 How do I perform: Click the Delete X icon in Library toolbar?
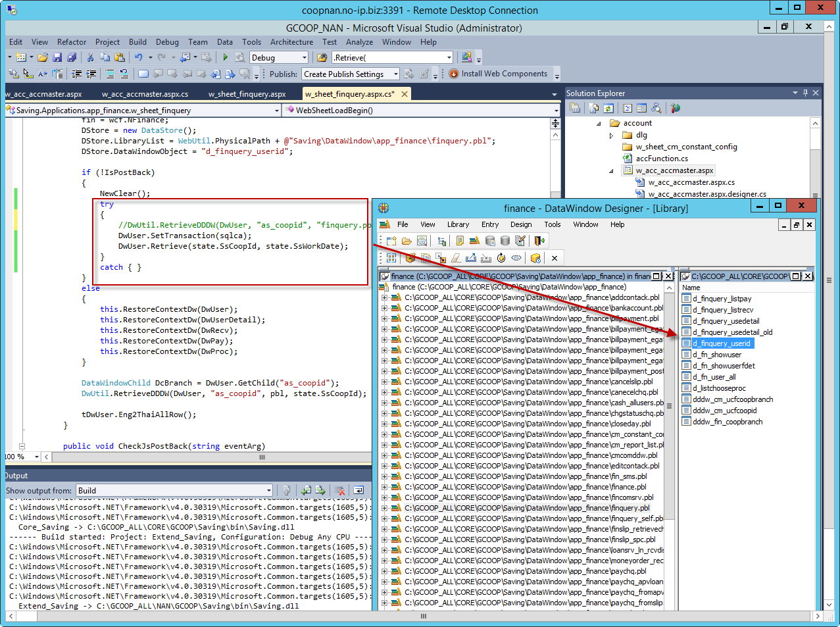point(555,258)
